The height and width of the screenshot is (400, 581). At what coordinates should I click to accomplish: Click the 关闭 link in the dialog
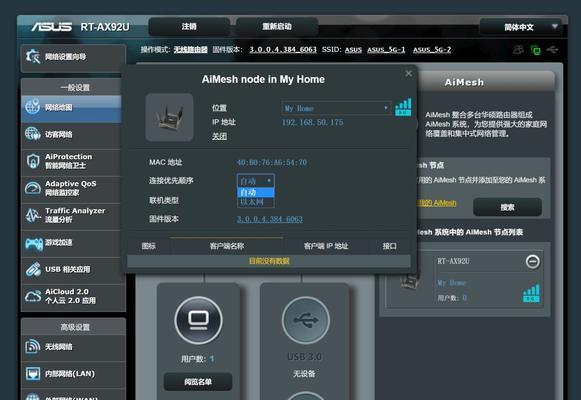219,136
